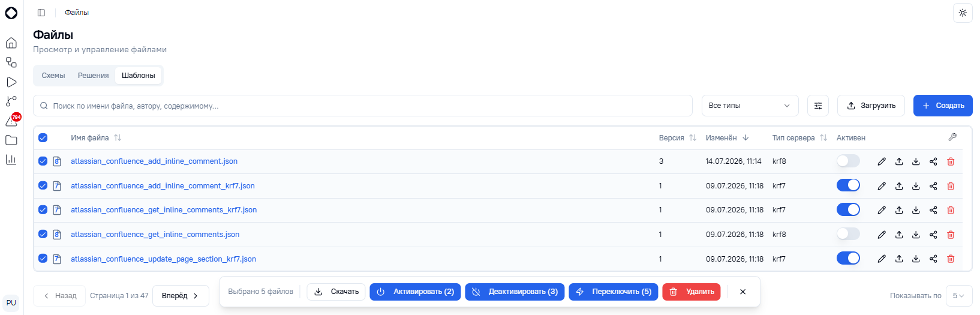Enable the active toggle for atlassian_confluence_get_inline_comments.json

[x=848, y=234]
